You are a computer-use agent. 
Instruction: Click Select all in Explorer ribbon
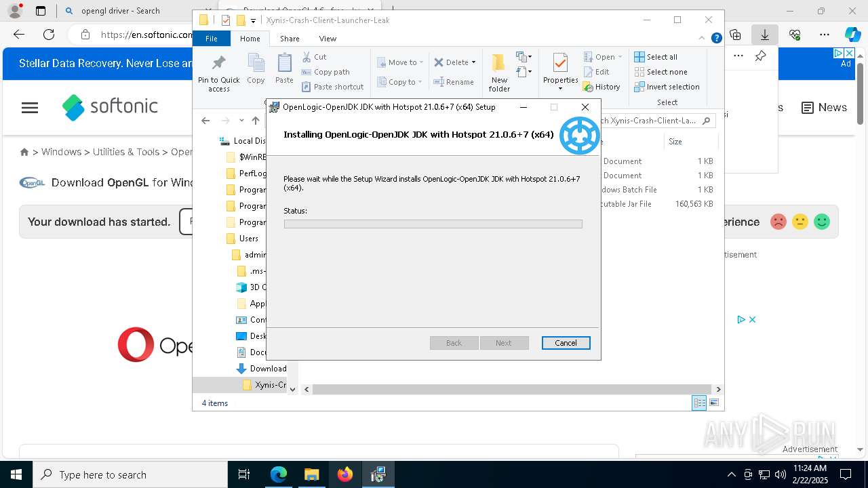click(x=656, y=57)
